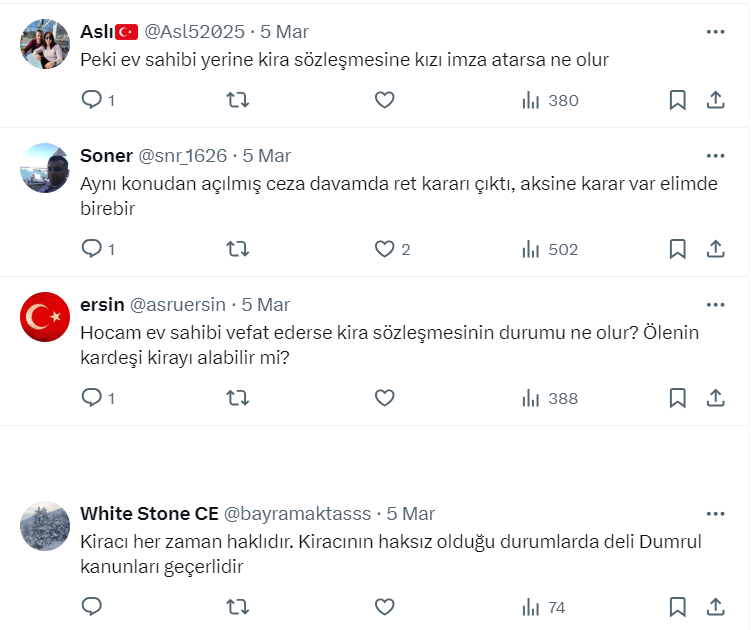Open White Stone CE profile name

click(x=148, y=514)
